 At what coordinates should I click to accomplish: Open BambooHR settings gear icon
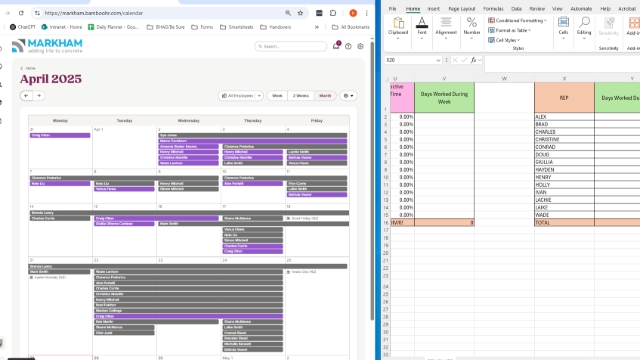coord(360,47)
